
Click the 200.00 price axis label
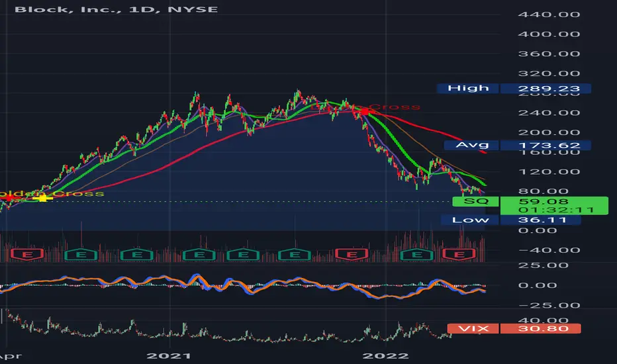[x=549, y=132]
